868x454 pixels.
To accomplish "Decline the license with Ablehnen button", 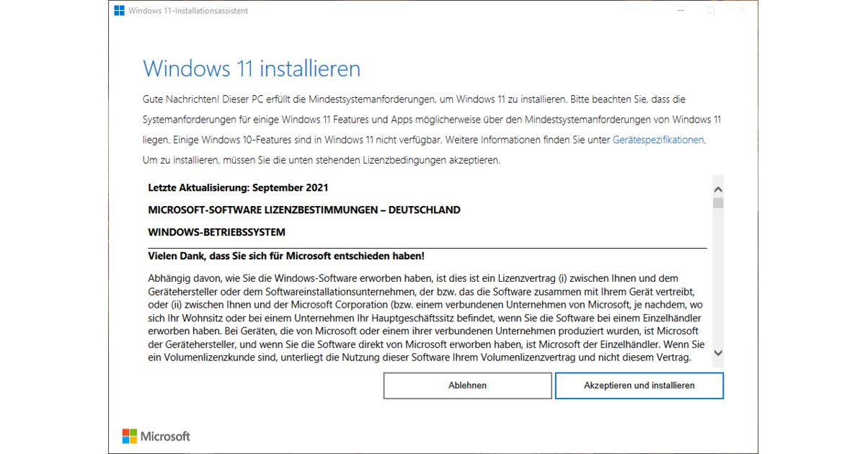I will [467, 386].
